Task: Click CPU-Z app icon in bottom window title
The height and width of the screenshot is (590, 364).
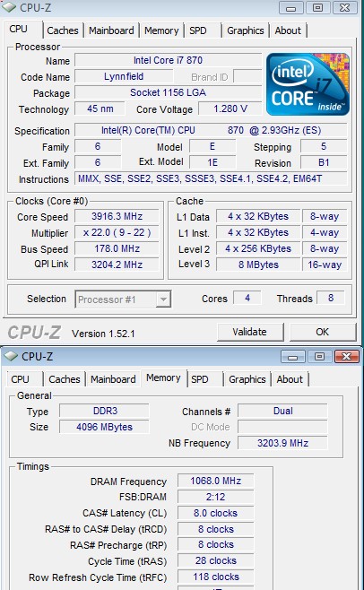Action: [11, 356]
